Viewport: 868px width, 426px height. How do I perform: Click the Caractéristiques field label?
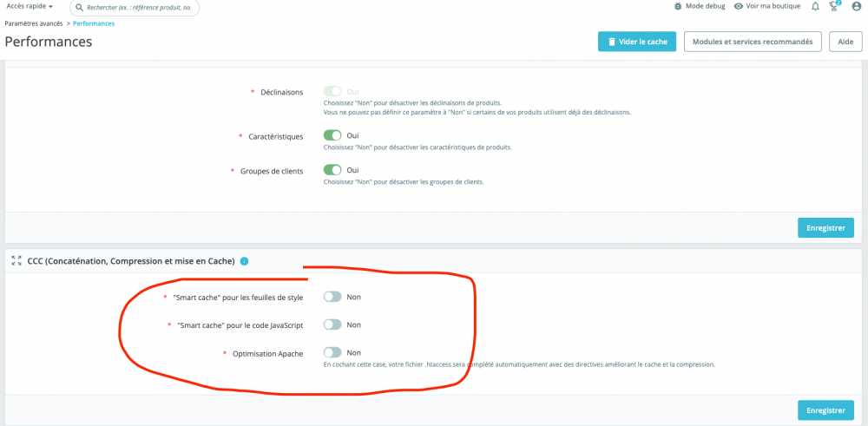(275, 136)
